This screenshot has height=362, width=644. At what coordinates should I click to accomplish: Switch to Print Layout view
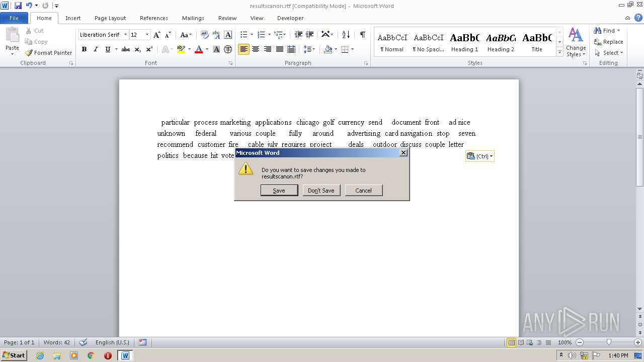click(511, 342)
